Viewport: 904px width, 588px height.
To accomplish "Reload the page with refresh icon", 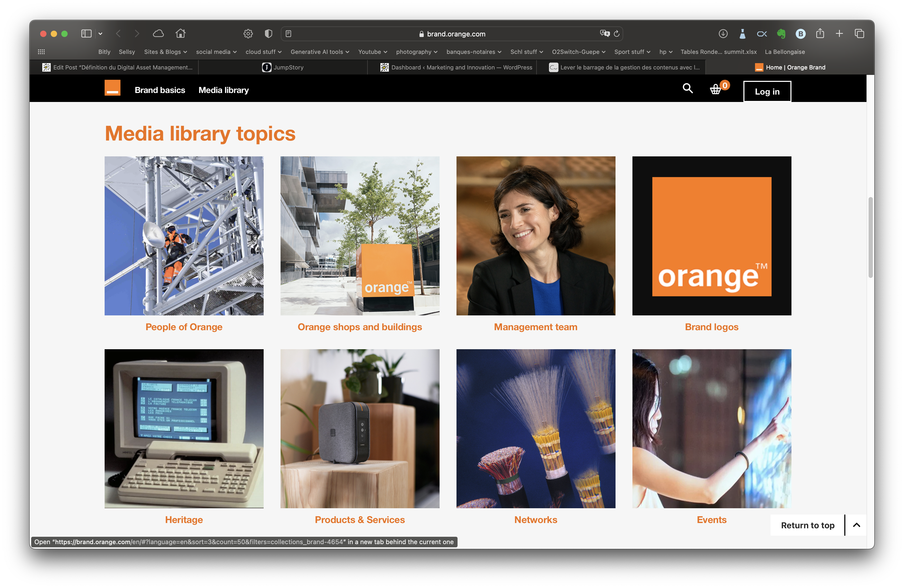I will [617, 34].
